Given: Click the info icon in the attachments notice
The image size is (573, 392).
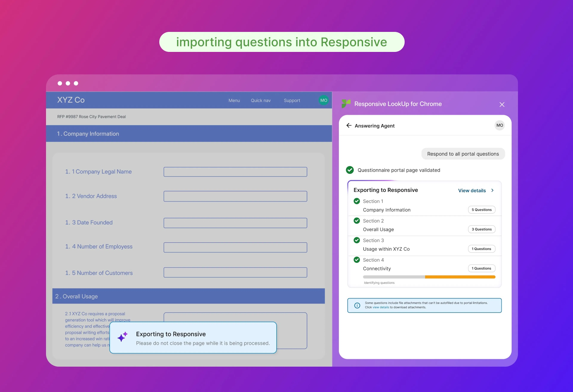Looking at the screenshot, I should point(357,305).
